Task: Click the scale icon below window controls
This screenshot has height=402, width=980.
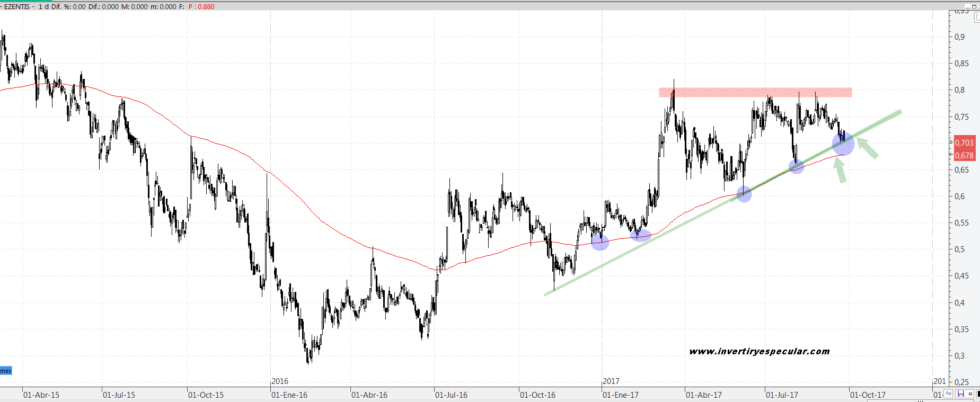Action: pos(977,17)
